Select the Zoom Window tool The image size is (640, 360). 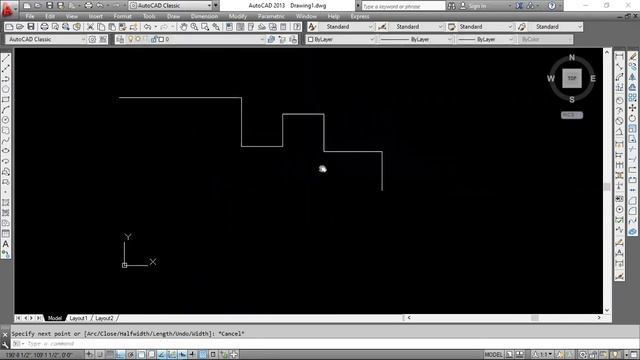point(205,27)
